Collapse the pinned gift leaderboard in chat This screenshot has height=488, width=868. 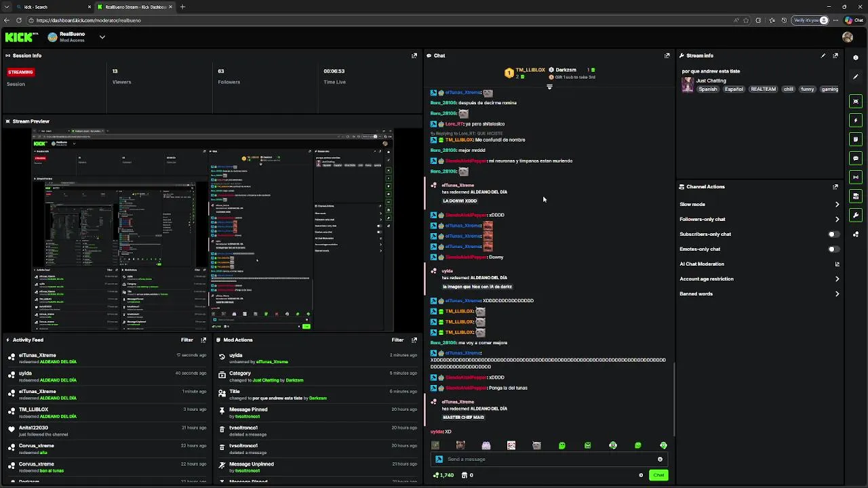point(549,87)
